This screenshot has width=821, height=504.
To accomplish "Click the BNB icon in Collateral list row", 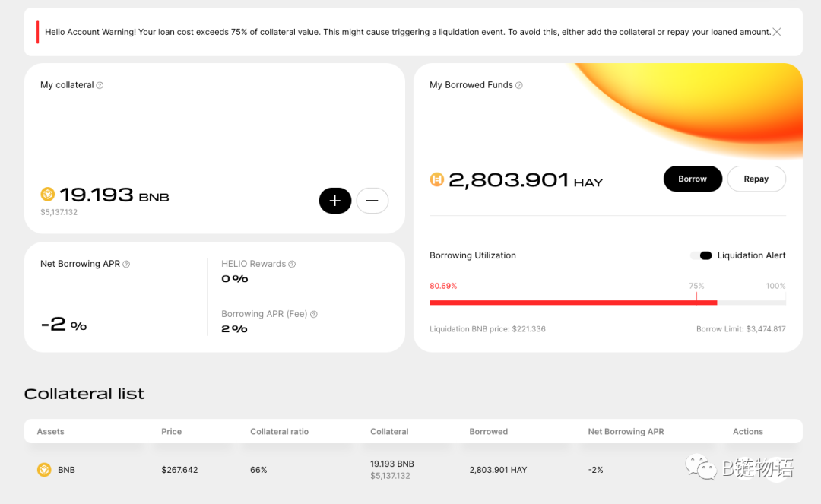I will click(44, 470).
